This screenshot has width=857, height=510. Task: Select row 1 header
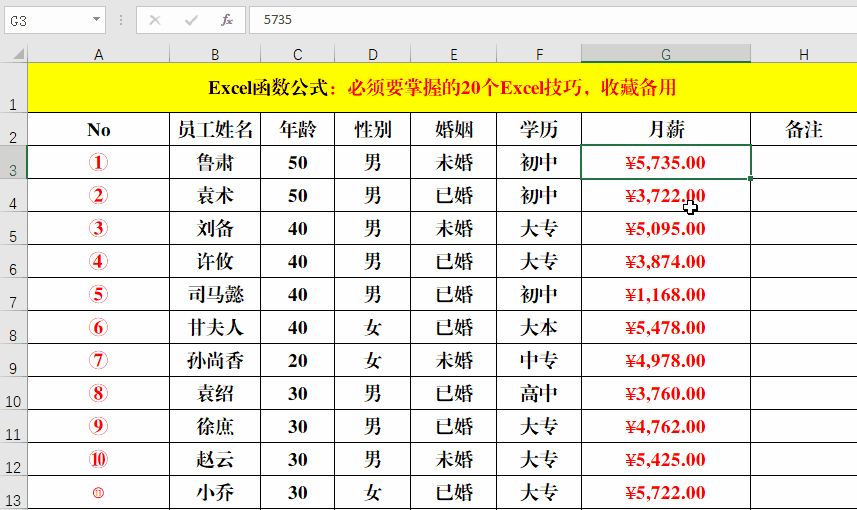[13, 88]
